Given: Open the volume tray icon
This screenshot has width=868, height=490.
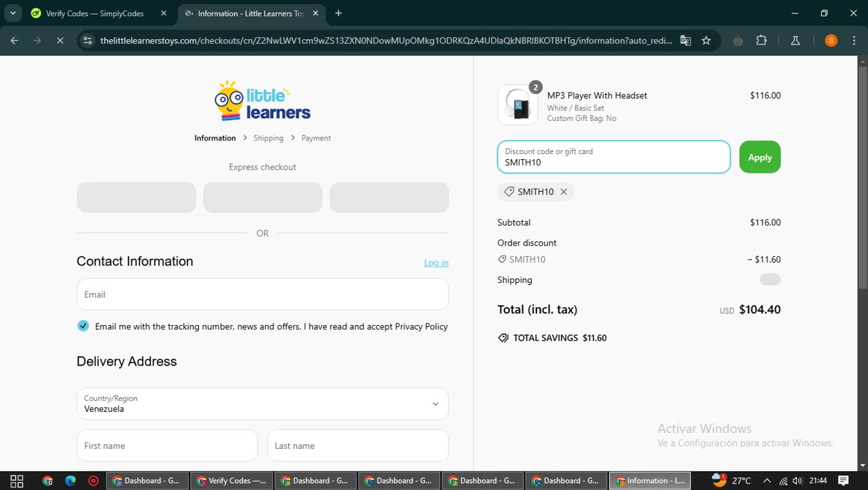Looking at the screenshot, I should pos(798,481).
